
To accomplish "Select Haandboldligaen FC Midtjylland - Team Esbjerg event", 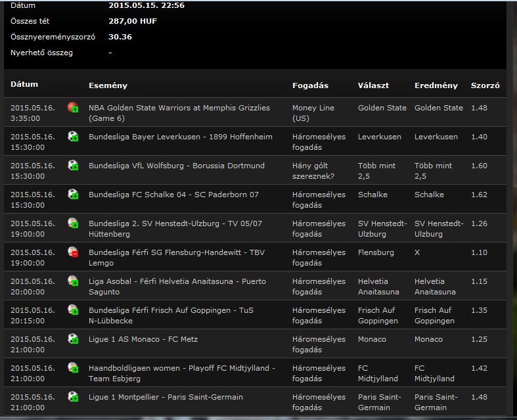I will (x=182, y=373).
